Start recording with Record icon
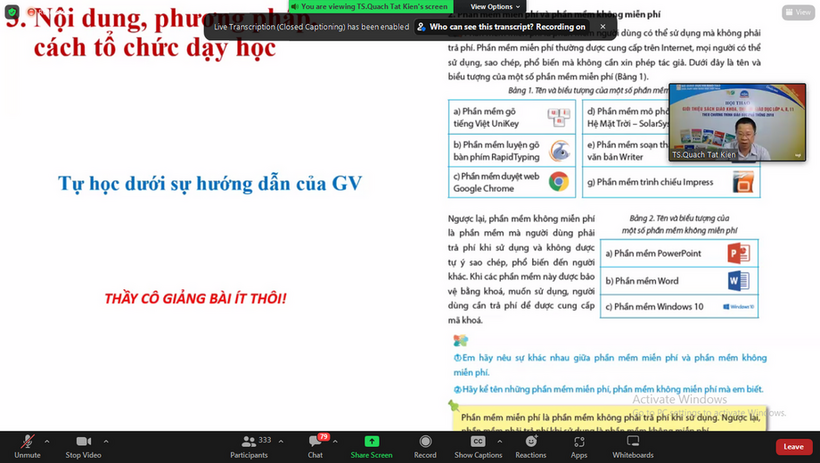The width and height of the screenshot is (820, 463). [x=425, y=442]
